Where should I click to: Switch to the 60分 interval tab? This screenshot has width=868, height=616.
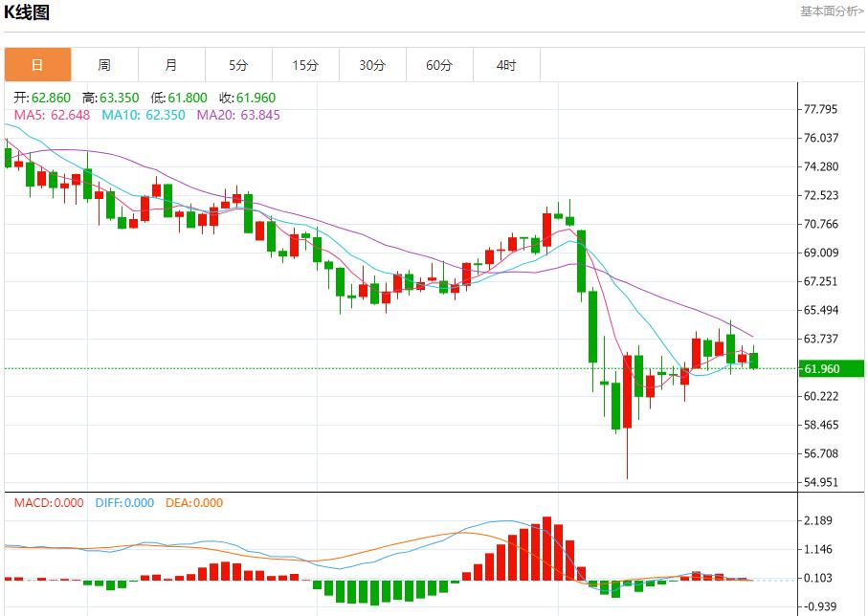[439, 65]
